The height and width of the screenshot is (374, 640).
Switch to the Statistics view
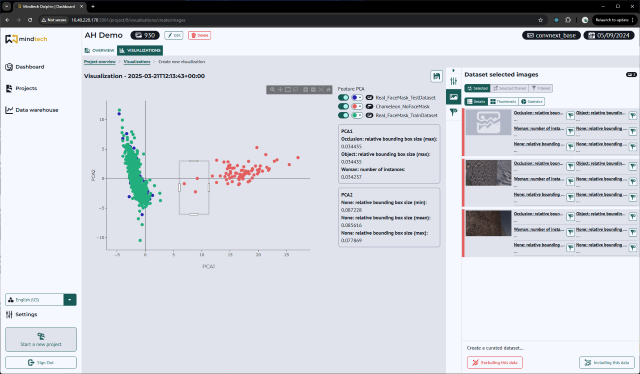(531, 101)
